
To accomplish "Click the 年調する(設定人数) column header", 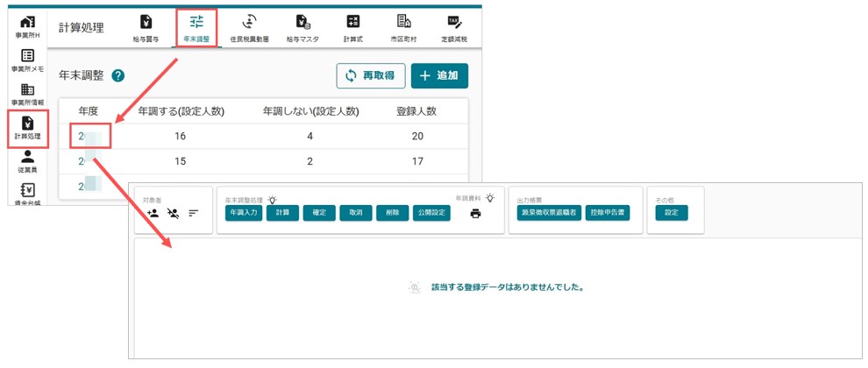I will click(x=181, y=111).
